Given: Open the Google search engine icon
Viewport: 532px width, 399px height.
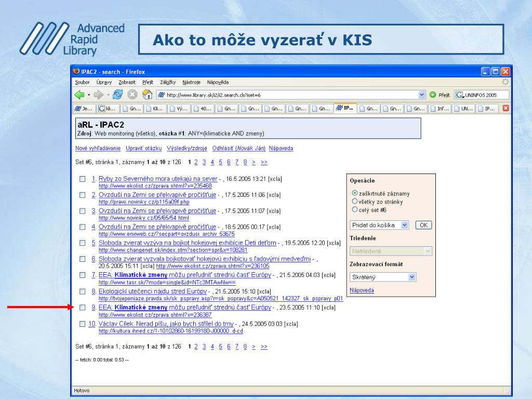Looking at the screenshot, I should tap(459, 95).
